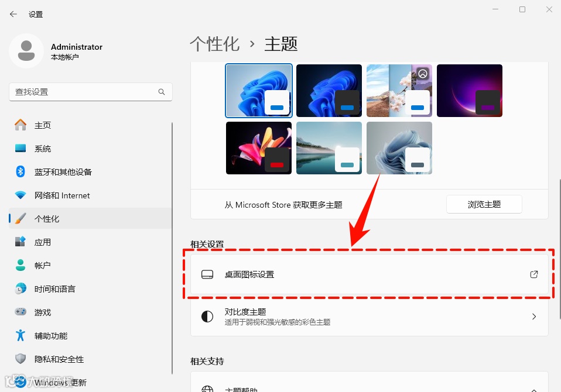Click the 查找设置 search field

point(91,92)
